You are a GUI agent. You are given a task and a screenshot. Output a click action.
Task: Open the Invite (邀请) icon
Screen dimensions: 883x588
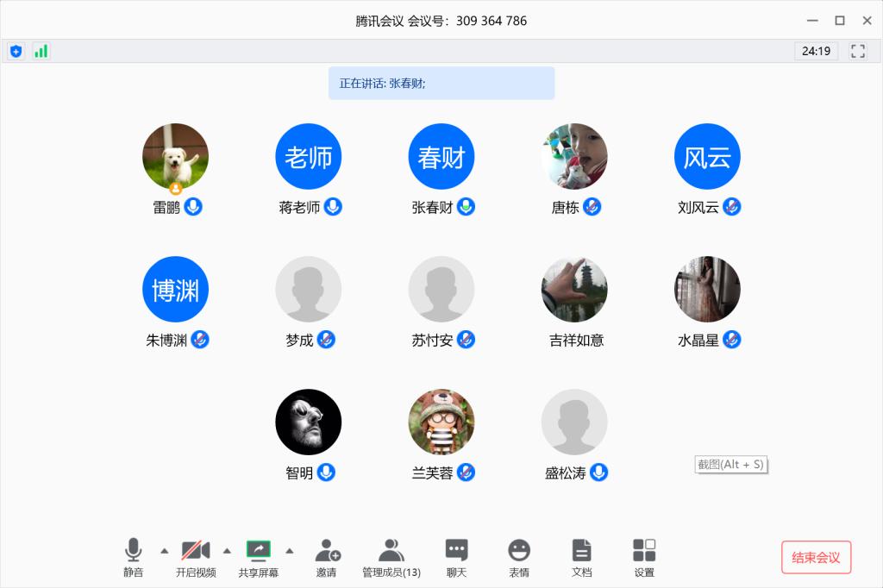[x=327, y=557]
